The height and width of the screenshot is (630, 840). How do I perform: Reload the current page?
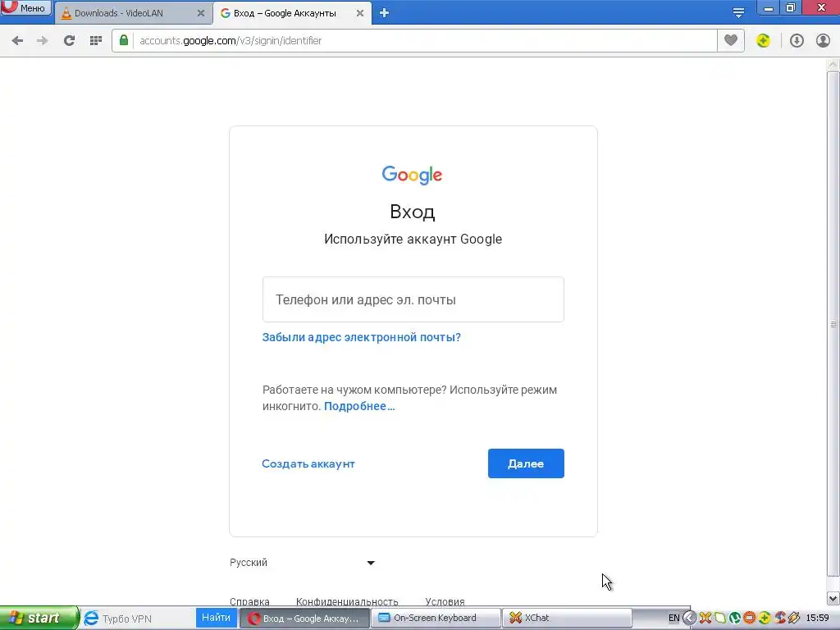(69, 41)
